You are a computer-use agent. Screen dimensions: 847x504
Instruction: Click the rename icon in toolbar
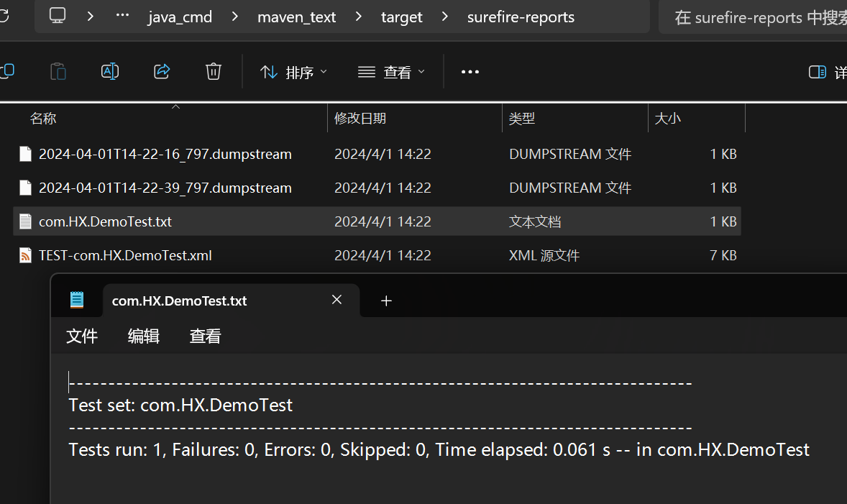coord(110,71)
